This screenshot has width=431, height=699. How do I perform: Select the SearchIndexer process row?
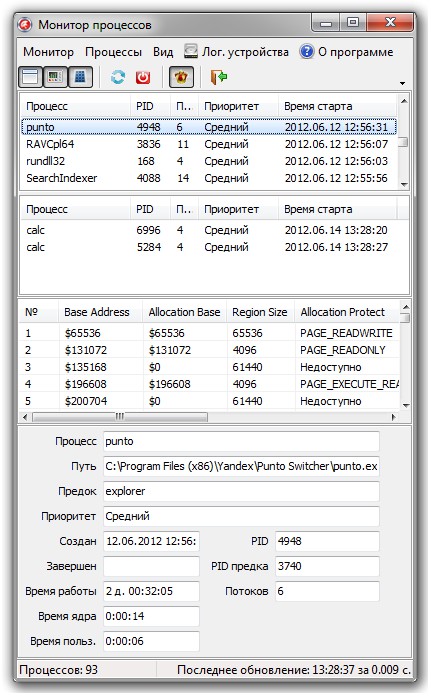(x=209, y=178)
